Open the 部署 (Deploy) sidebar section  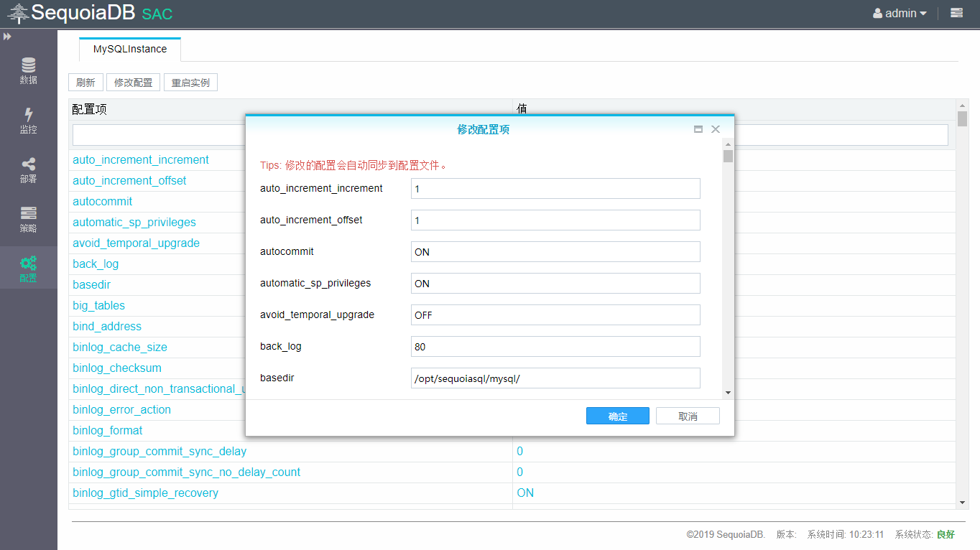(28, 169)
